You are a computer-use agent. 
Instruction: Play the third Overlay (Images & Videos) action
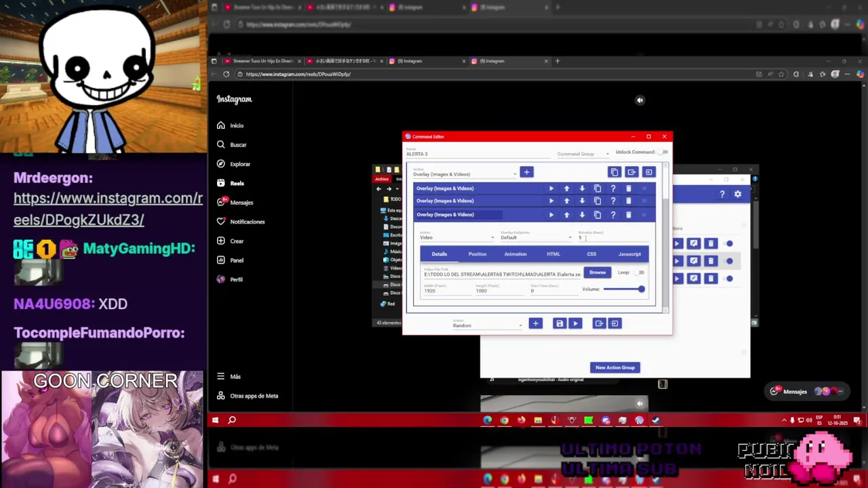click(551, 215)
